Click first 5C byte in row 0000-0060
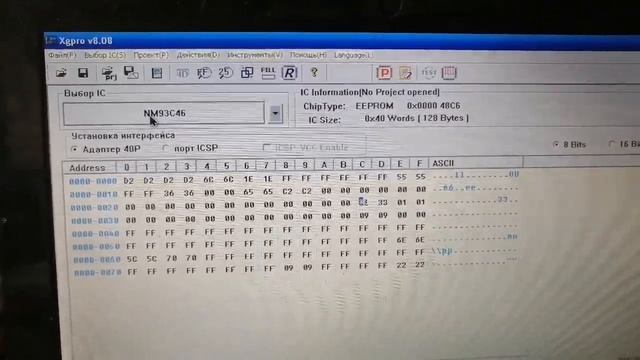 [x=131, y=259]
